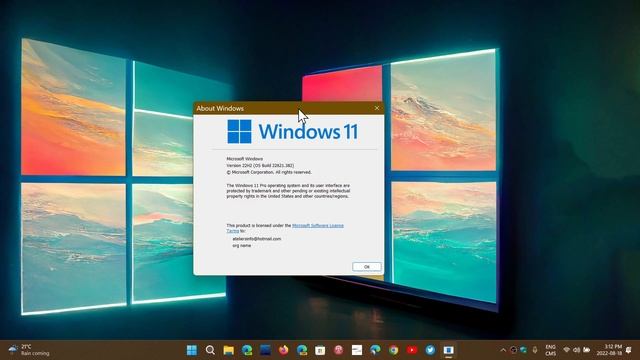This screenshot has height=360, width=640.
Task: Open the notification bell icon
Action: [x=629, y=350]
